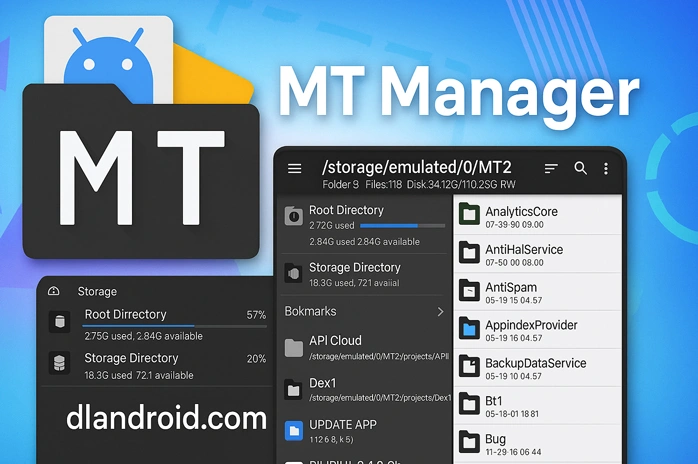Click '18.3G used 72.1 available' text

pos(139,375)
